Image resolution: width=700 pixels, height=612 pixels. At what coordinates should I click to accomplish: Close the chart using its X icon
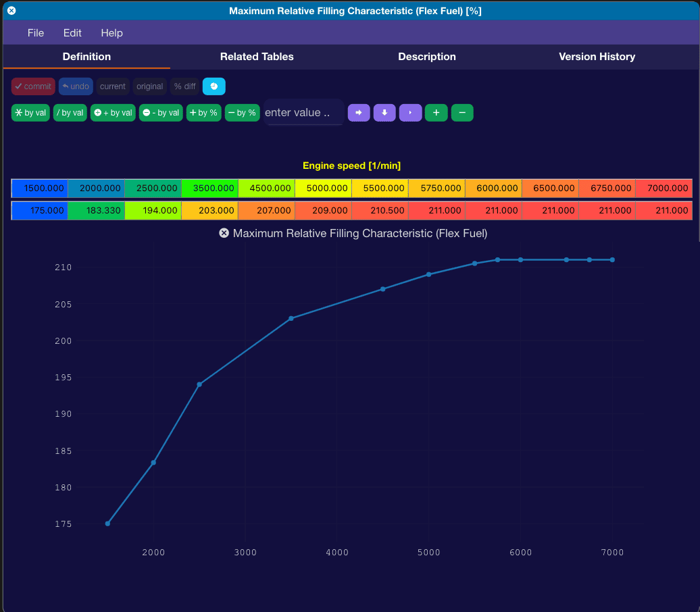[224, 233]
